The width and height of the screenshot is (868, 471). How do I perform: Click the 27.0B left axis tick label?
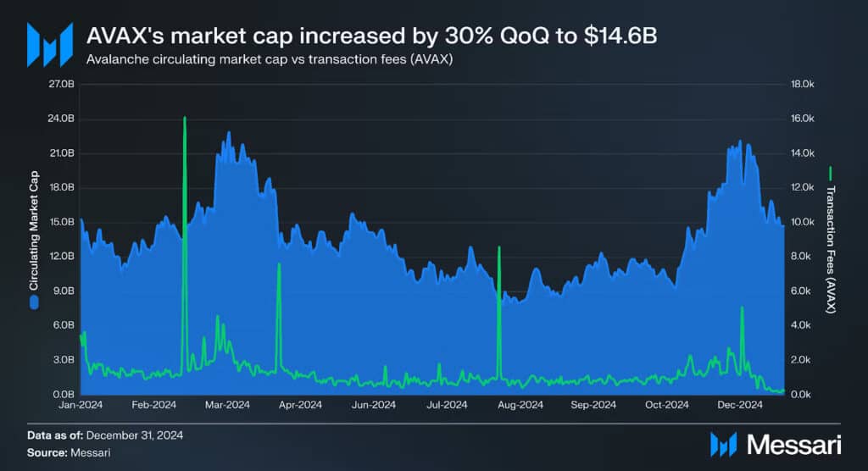click(62, 84)
